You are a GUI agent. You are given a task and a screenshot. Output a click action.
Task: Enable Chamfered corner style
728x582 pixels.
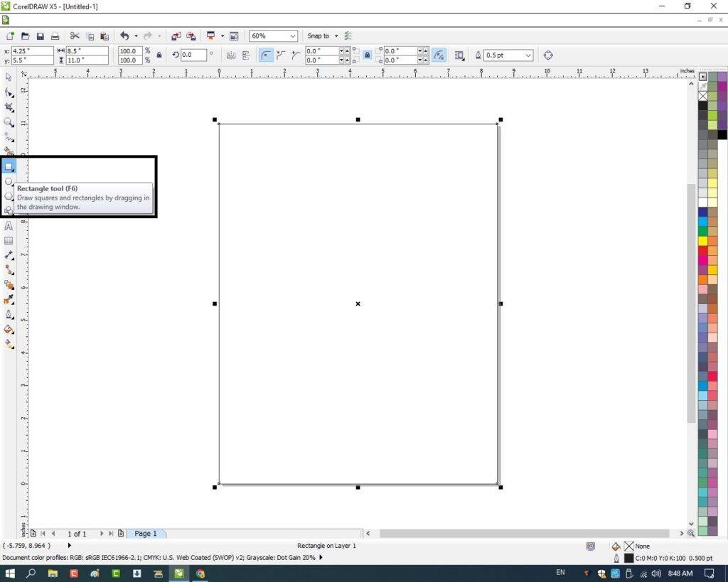[295, 55]
